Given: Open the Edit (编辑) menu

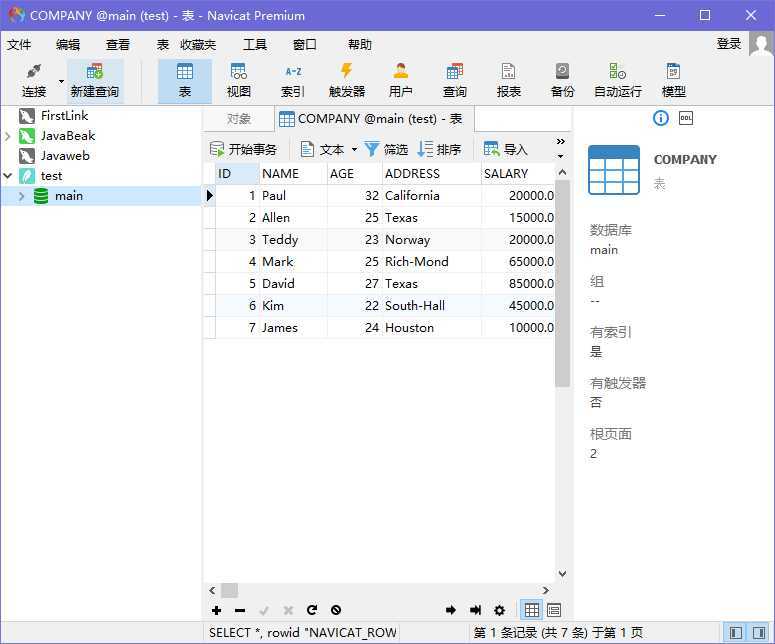Looking at the screenshot, I should (x=68, y=44).
